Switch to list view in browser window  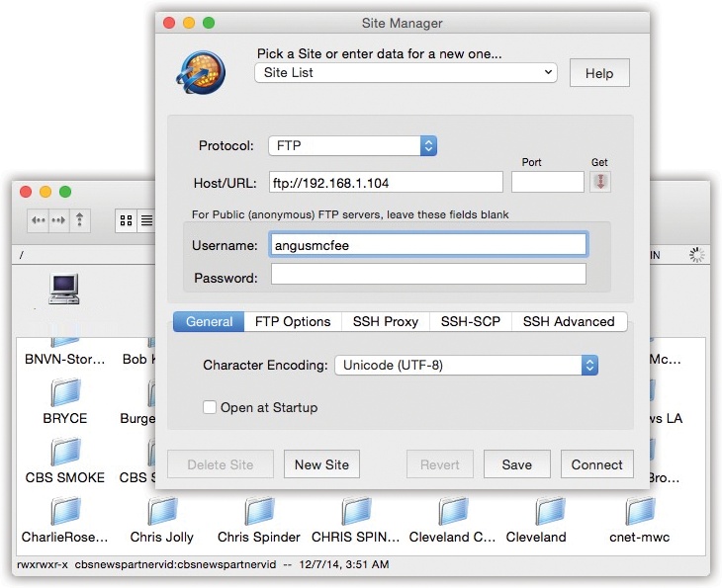[x=146, y=220]
